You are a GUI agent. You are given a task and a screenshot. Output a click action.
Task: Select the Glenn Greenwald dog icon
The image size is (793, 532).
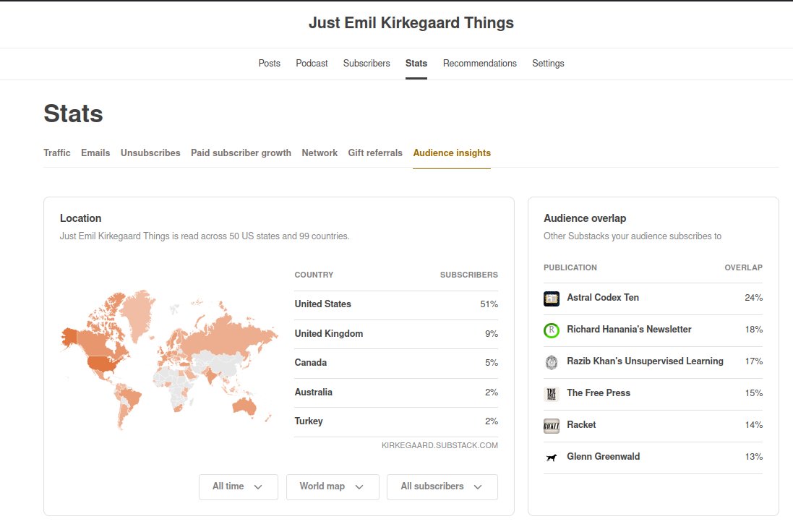click(551, 456)
